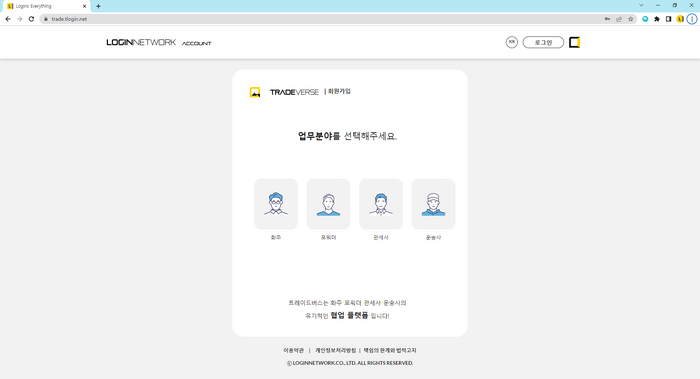This screenshot has width=700, height=379.
Task: Open the Chrome three-dot menu
Action: [692, 19]
